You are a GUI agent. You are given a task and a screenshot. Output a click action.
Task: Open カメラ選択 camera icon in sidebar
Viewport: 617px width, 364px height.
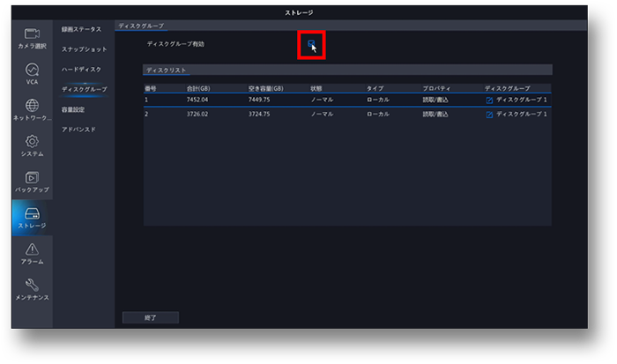[x=32, y=33]
